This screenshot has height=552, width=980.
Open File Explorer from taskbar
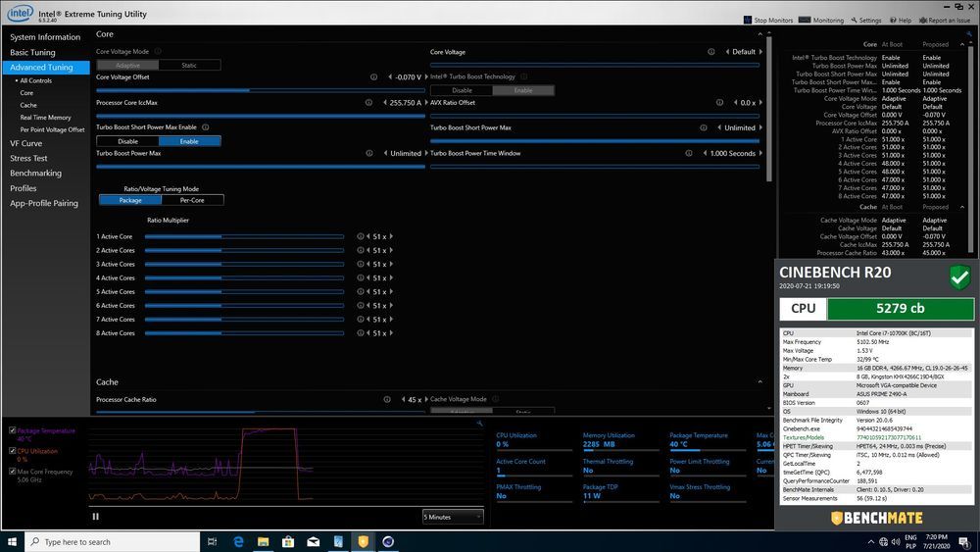coord(263,542)
